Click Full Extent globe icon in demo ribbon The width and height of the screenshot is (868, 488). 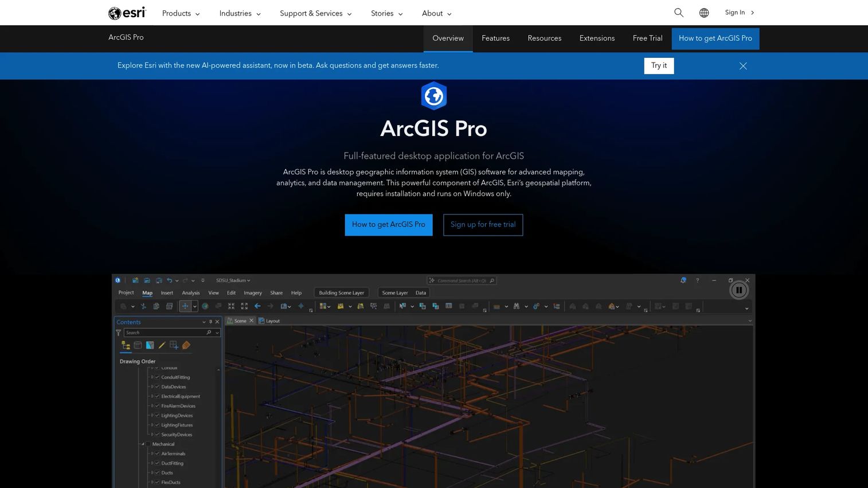205,306
